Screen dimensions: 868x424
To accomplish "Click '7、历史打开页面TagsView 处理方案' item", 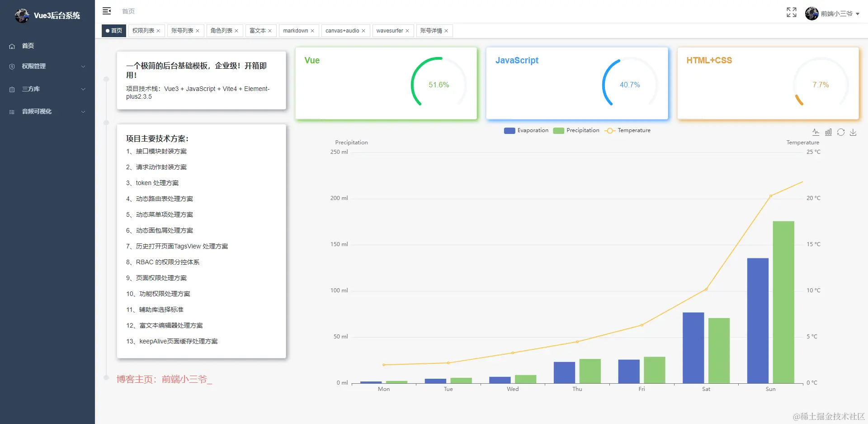I will coord(177,246).
